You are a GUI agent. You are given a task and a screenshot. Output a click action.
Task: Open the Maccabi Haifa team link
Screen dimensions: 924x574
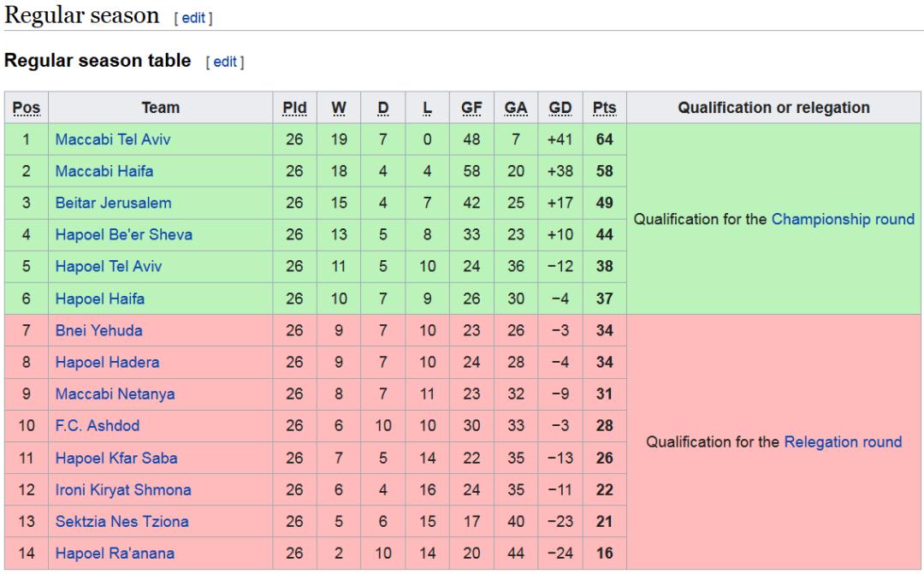coord(104,171)
